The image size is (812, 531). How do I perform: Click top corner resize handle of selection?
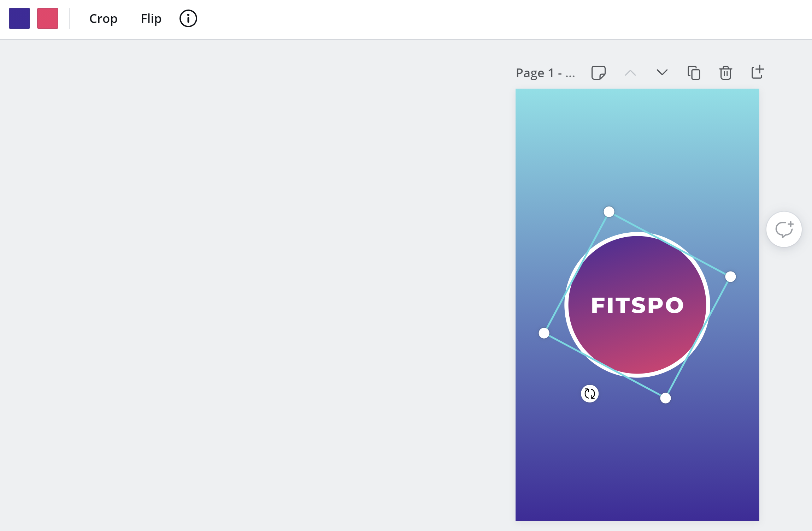click(x=609, y=212)
